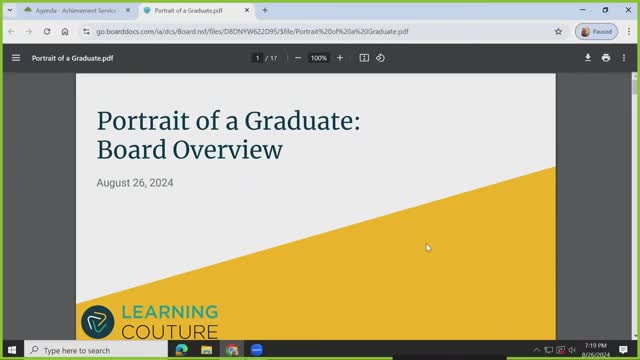
Task: Bookmark this page with the star
Action: tap(558, 31)
